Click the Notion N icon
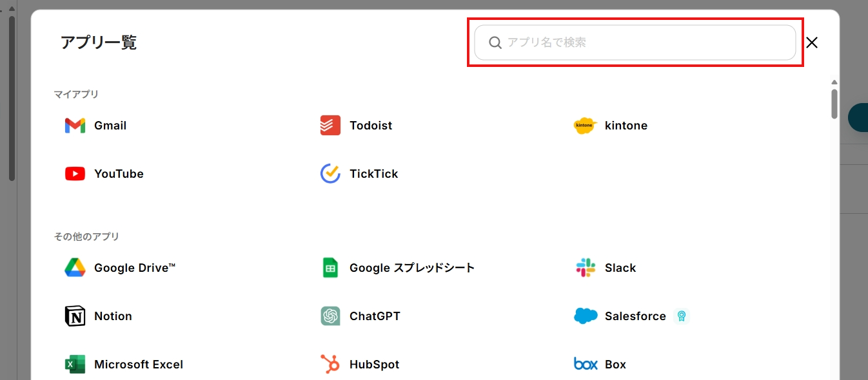The image size is (868, 380). tap(75, 316)
